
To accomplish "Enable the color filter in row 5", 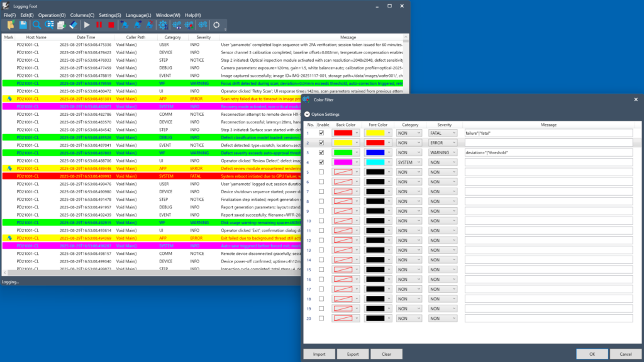I will coord(322,172).
